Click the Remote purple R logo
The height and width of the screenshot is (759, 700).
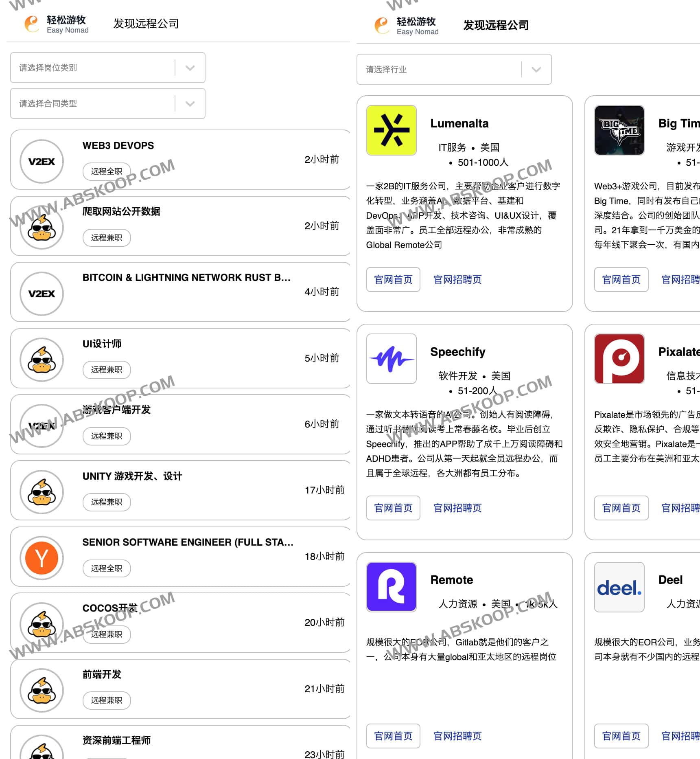391,587
